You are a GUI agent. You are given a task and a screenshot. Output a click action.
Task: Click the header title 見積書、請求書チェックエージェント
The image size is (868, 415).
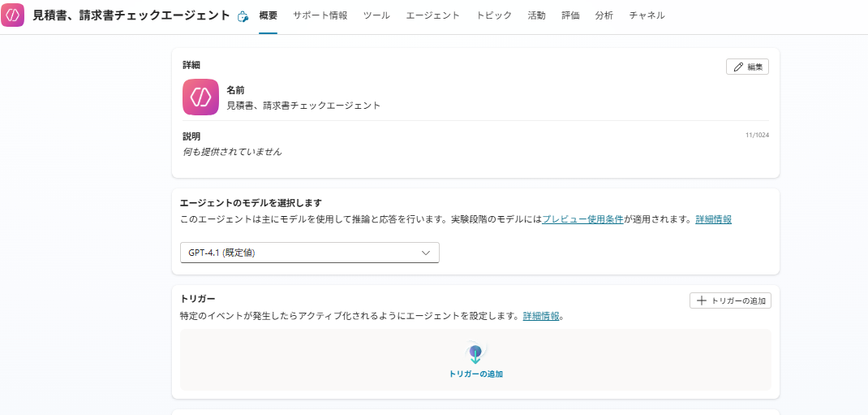pyautogui.click(x=131, y=15)
